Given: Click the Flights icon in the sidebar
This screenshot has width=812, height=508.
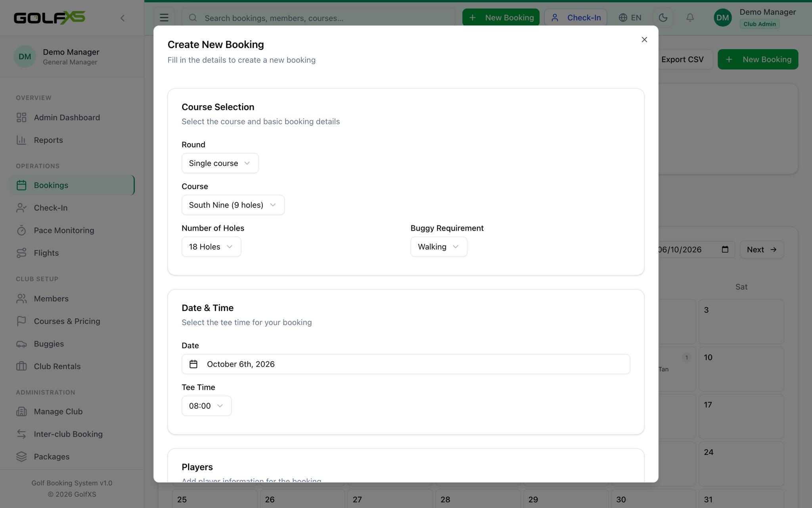Looking at the screenshot, I should pos(21,253).
